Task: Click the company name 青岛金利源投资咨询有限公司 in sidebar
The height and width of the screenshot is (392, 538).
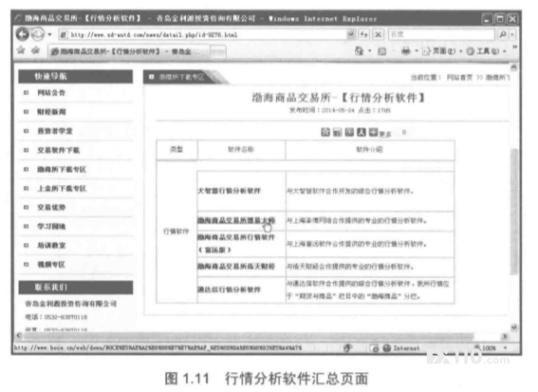Action: [x=71, y=304]
